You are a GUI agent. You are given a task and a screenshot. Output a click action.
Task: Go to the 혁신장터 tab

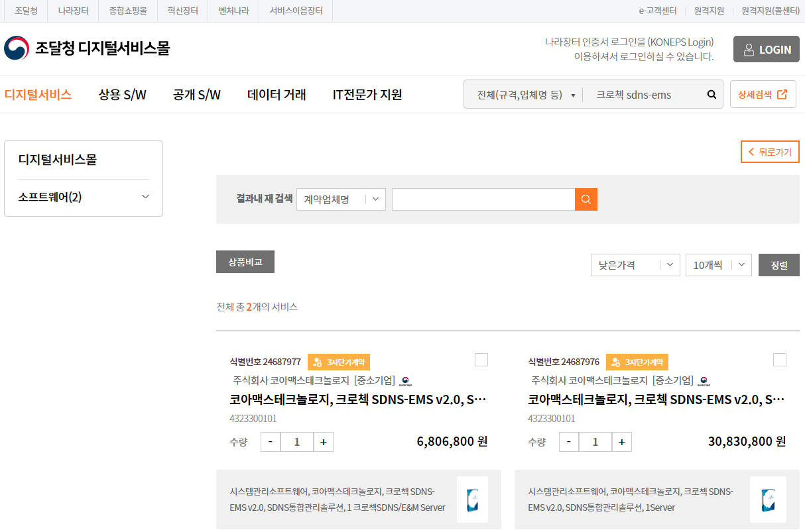coord(183,11)
